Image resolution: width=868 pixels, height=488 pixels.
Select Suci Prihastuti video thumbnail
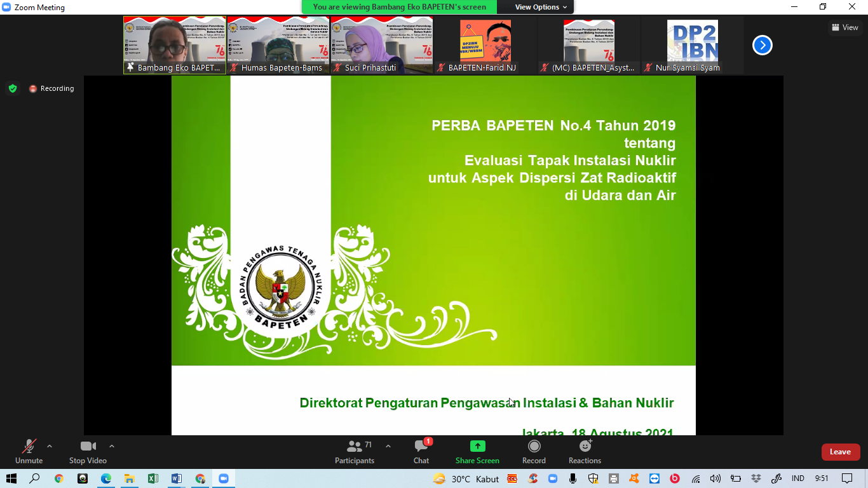[x=382, y=45]
